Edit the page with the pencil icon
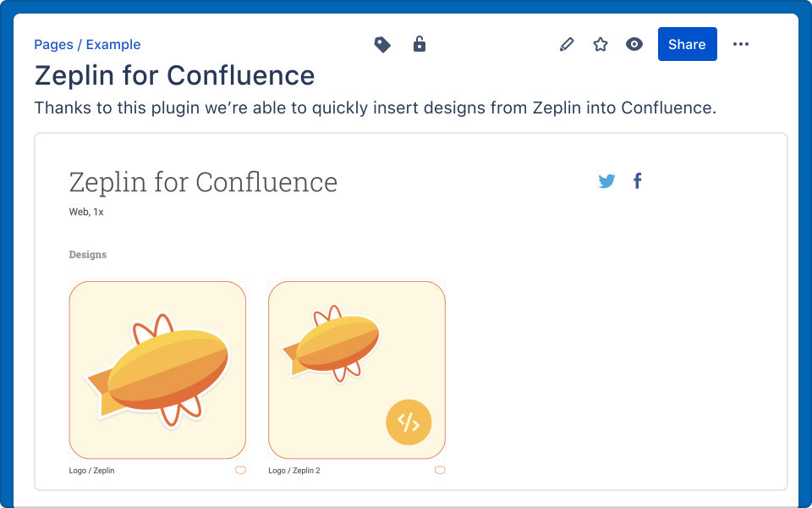This screenshot has height=508, width=812. pyautogui.click(x=567, y=45)
